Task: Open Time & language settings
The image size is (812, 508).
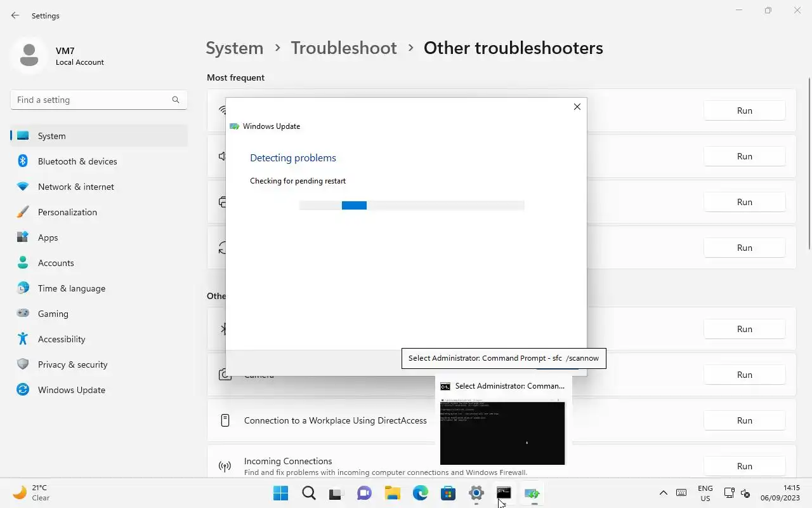Action: click(99, 288)
